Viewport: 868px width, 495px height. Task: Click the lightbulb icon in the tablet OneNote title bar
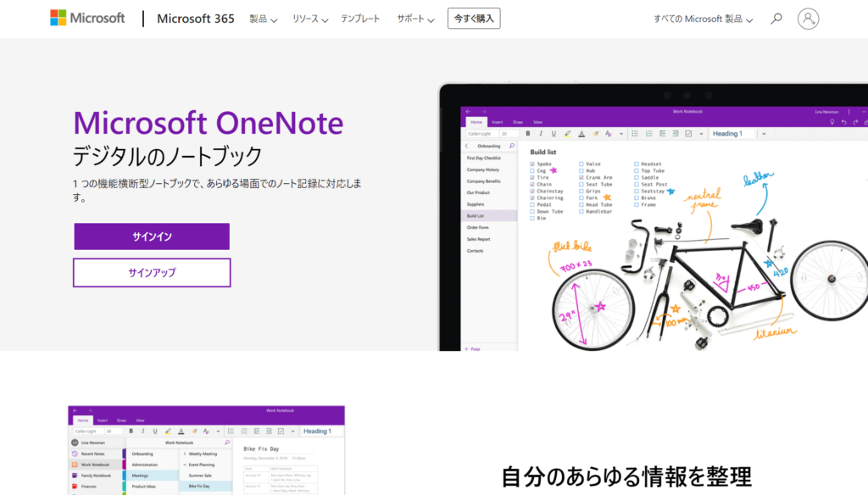point(832,122)
